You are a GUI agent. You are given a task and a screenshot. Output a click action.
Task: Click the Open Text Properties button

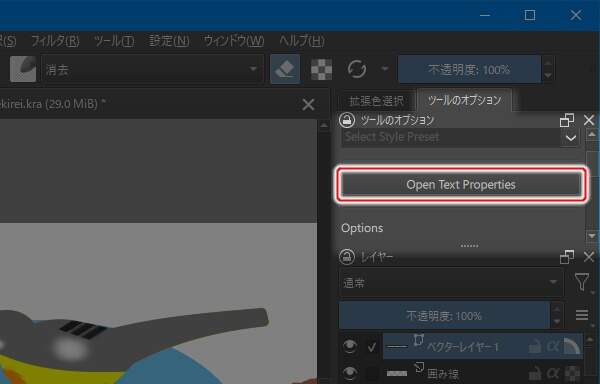461,185
